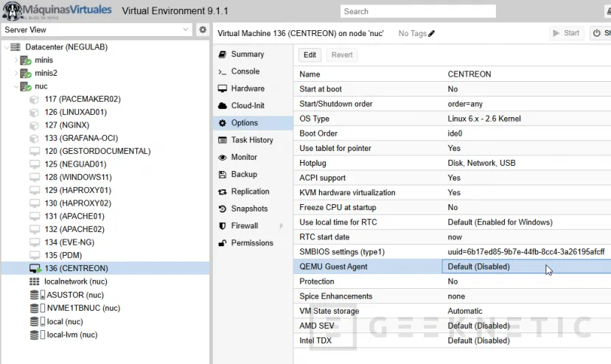Screen dimensions: 611x364
Task: Select the Start at boot row
Action: point(452,89)
